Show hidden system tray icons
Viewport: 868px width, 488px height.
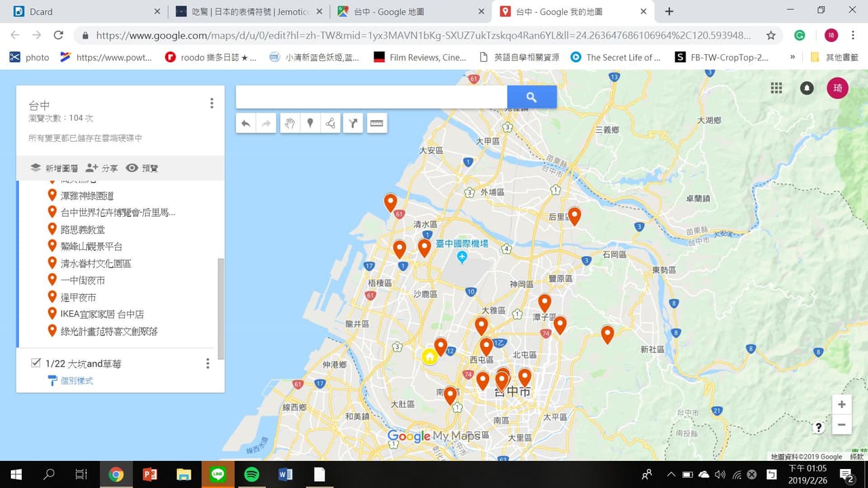click(671, 474)
